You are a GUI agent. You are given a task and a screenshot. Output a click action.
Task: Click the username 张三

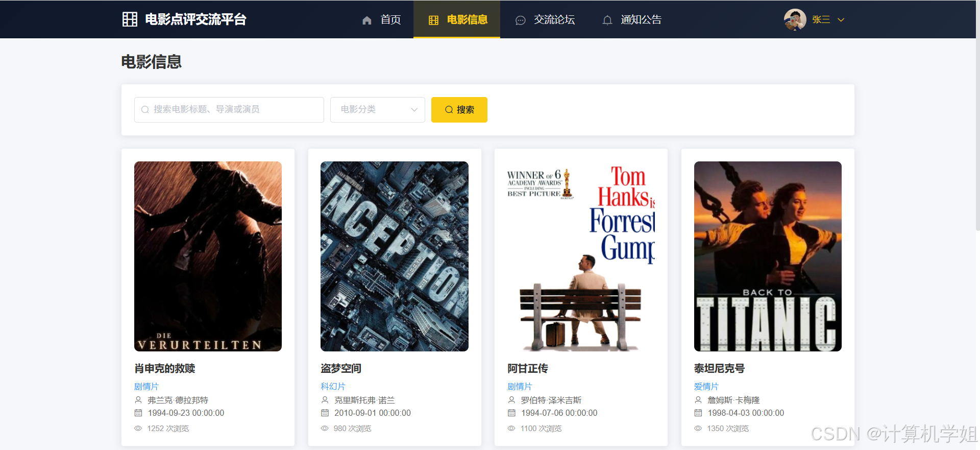[x=821, y=19]
